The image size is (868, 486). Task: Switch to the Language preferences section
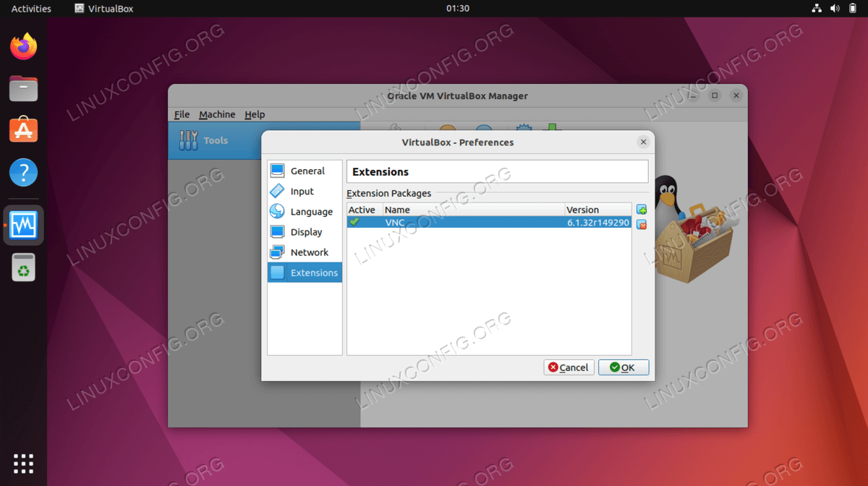click(x=305, y=212)
